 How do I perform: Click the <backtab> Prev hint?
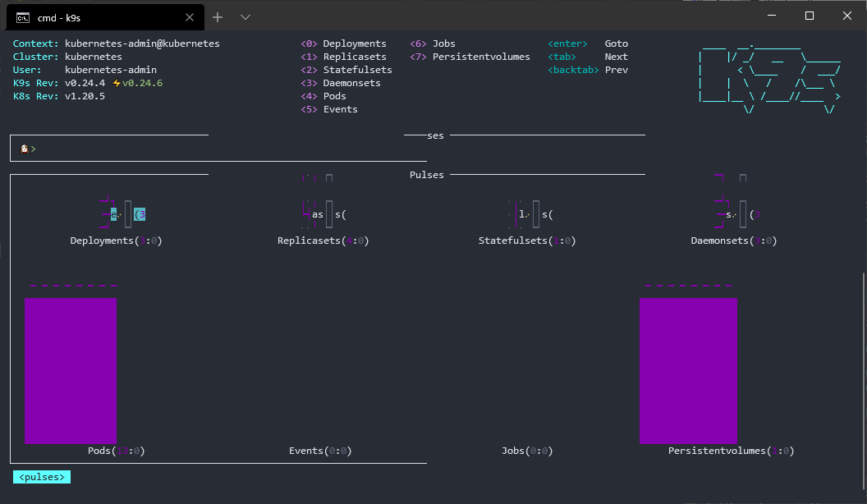[x=588, y=71]
